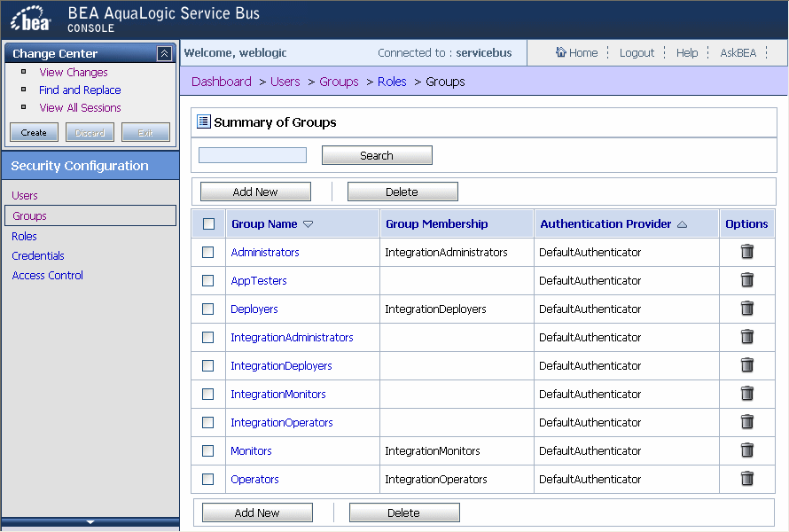This screenshot has width=789, height=532.
Task: Remove Deployers group using trash icon
Action: pos(747,308)
